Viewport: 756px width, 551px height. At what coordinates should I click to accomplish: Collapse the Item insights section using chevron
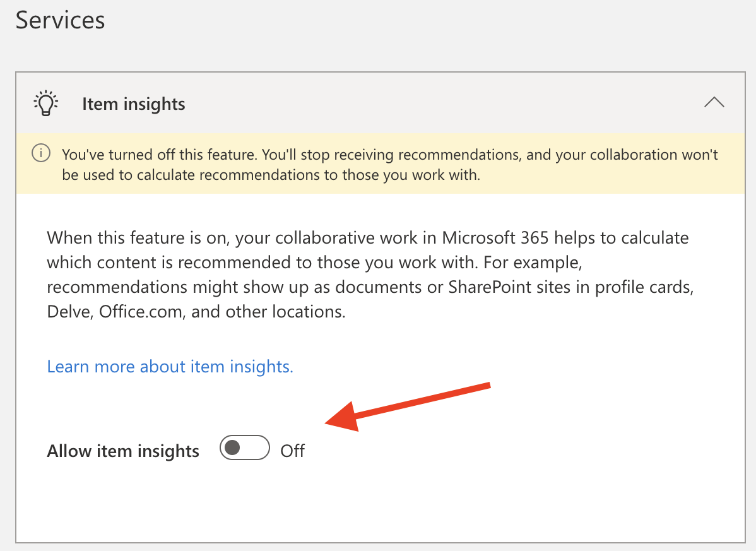714,103
